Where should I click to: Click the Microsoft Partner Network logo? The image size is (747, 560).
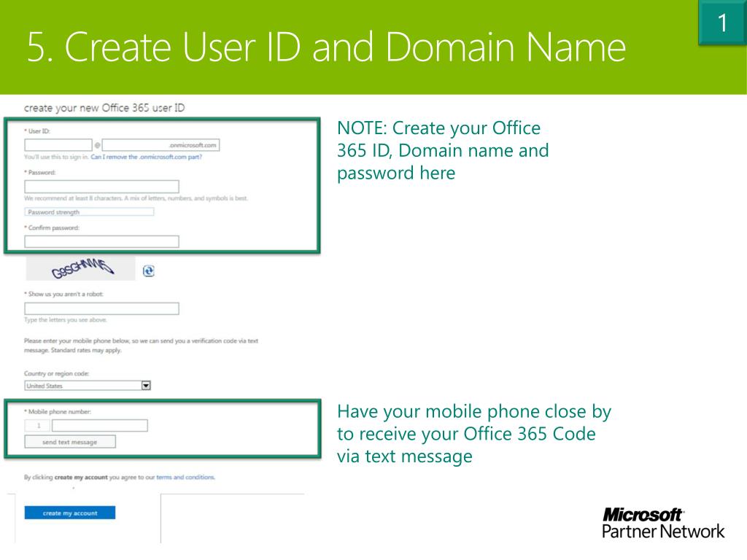(x=662, y=523)
